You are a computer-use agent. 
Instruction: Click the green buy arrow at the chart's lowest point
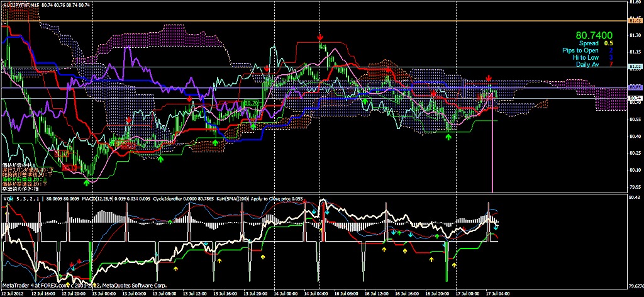(x=86, y=182)
